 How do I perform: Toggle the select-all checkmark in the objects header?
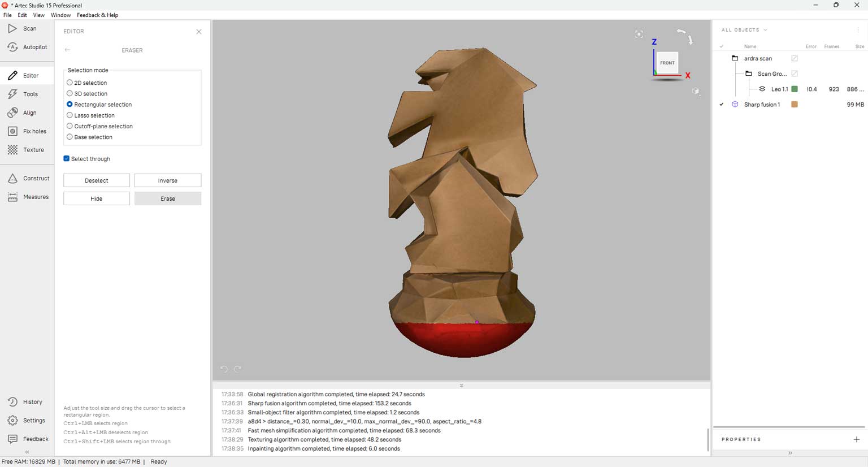tap(722, 46)
